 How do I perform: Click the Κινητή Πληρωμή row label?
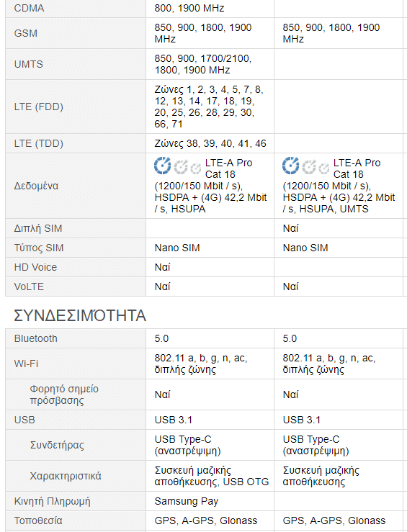pos(53,501)
